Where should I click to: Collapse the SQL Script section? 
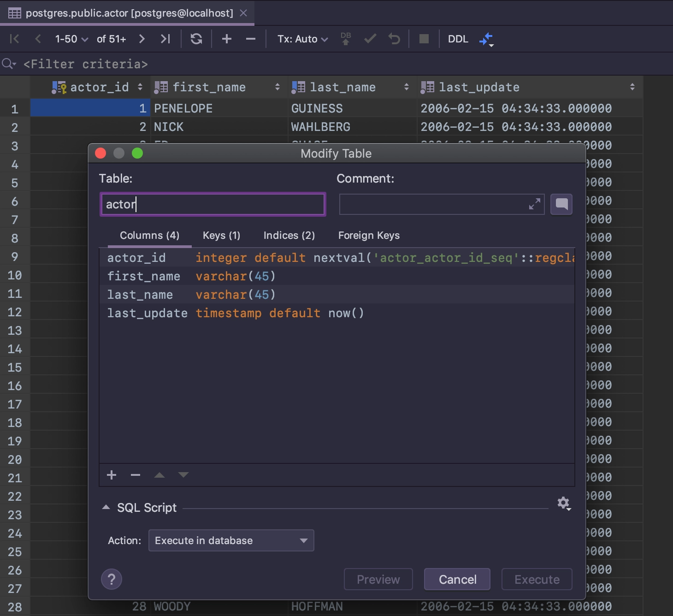coord(106,507)
